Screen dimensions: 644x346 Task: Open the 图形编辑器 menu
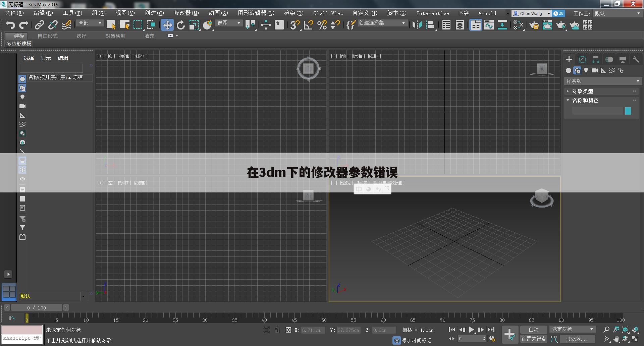256,13
